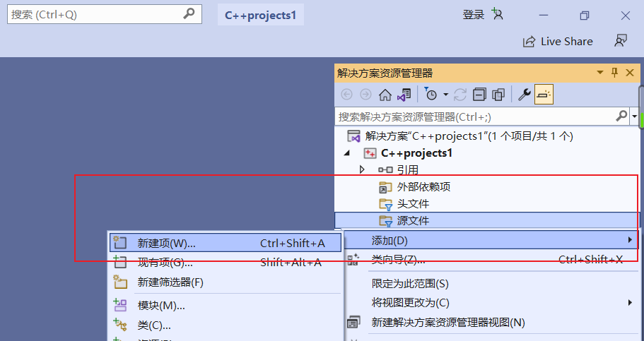Expand the 引用 references node
644x341 pixels.
point(362,169)
